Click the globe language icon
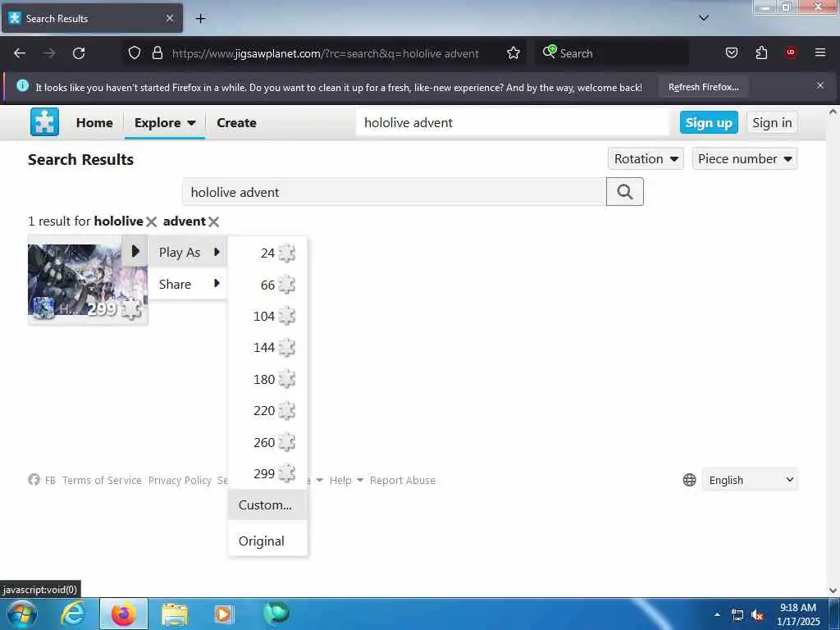 pyautogui.click(x=689, y=480)
